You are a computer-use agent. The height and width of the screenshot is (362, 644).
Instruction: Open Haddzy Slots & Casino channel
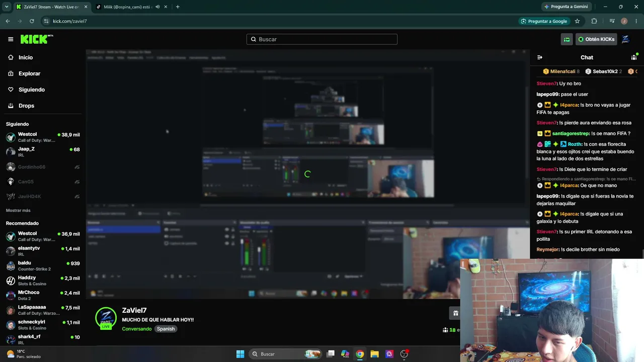43,281
